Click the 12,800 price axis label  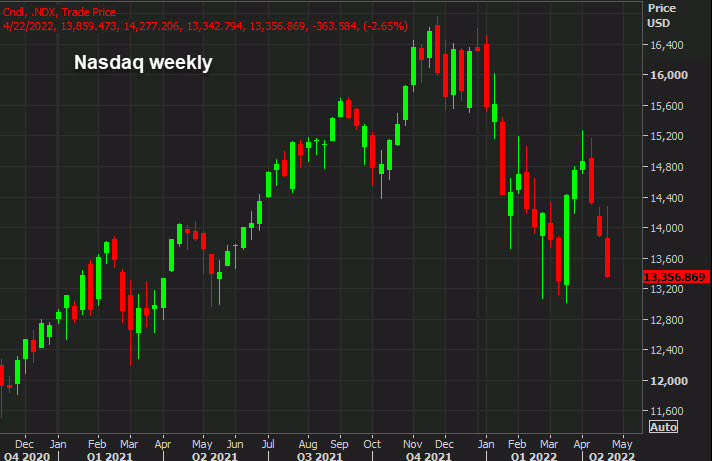point(667,320)
